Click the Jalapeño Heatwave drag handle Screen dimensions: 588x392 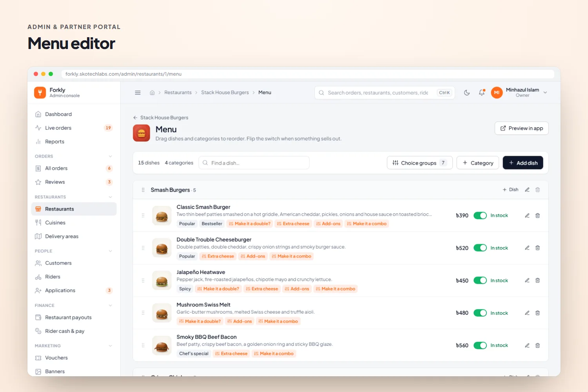click(x=143, y=280)
